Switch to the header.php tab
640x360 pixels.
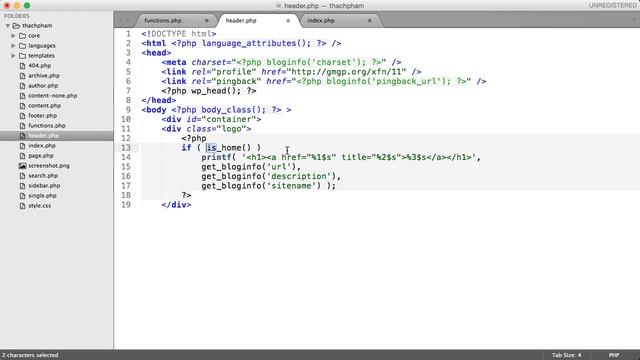(x=241, y=20)
